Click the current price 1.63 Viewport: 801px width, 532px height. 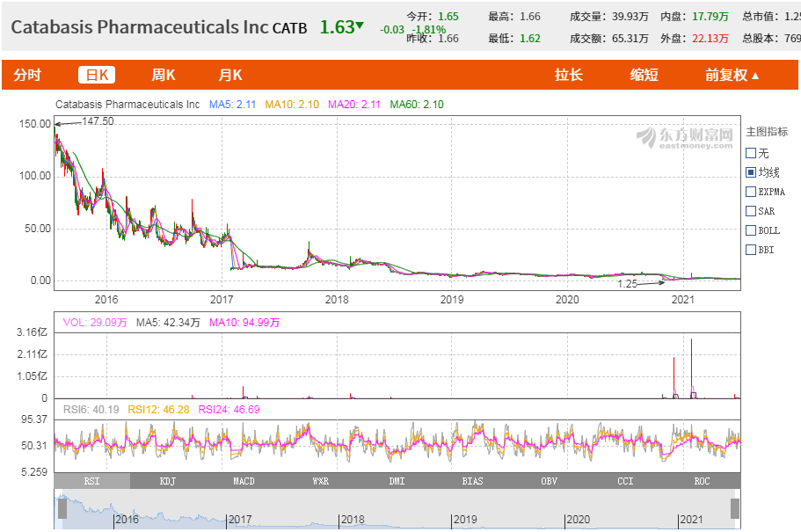[337, 27]
